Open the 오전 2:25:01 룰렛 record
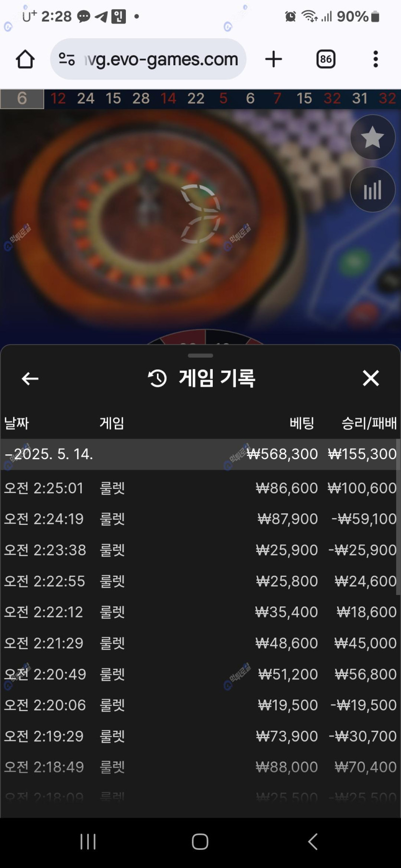This screenshot has height=868, width=401. tap(200, 488)
